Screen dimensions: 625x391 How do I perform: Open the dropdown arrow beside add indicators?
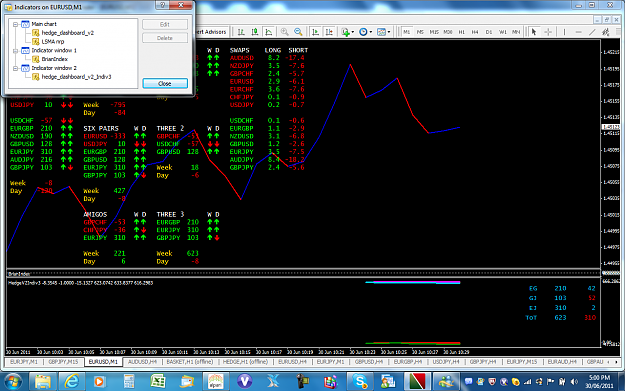353,32
